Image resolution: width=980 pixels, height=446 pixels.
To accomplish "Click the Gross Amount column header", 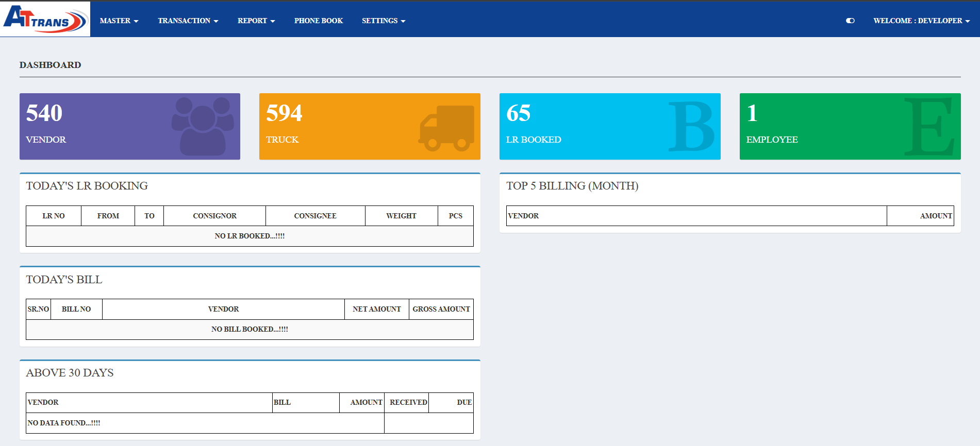I will coord(441,309).
